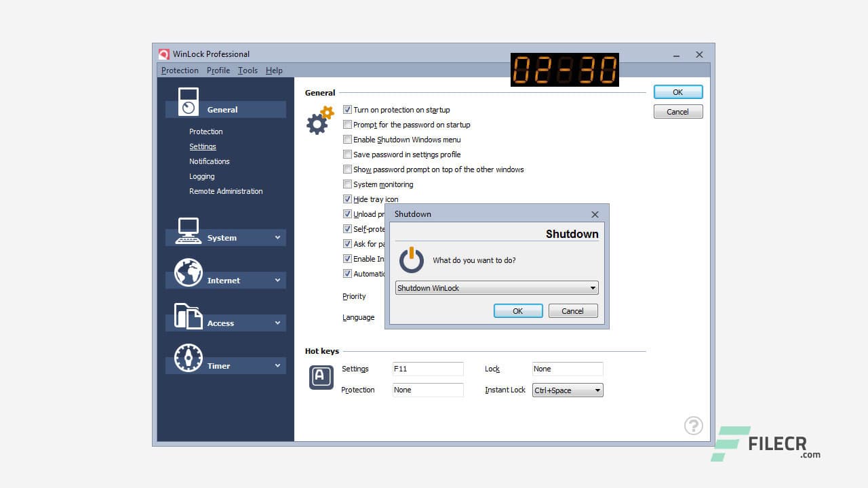Enable Prompt for the password on startup
This screenshot has height=488, width=868.
pos(347,125)
